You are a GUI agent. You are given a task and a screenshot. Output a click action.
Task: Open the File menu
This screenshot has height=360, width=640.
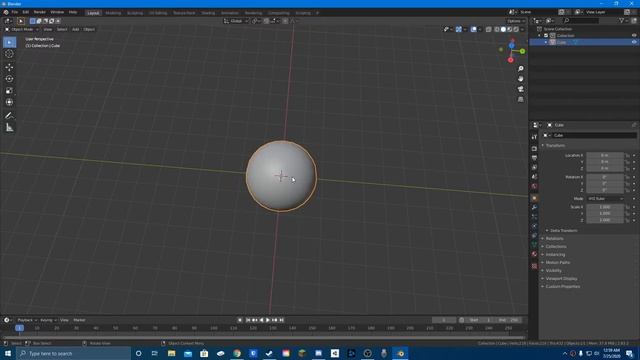point(15,12)
